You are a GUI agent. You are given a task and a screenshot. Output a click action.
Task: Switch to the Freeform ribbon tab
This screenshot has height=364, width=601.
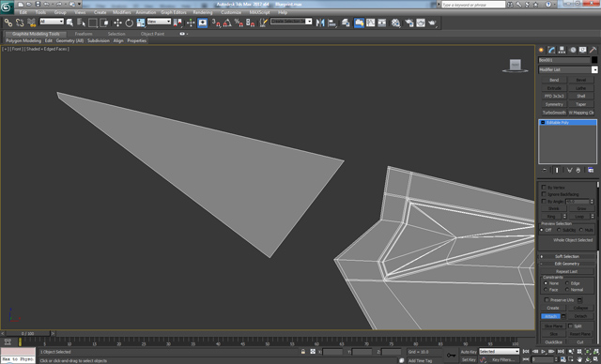(x=84, y=34)
